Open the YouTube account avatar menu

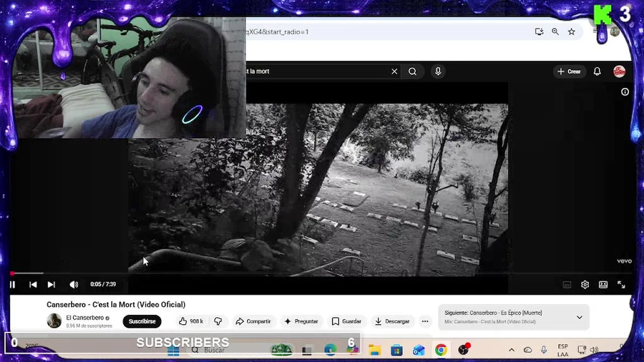(619, 71)
